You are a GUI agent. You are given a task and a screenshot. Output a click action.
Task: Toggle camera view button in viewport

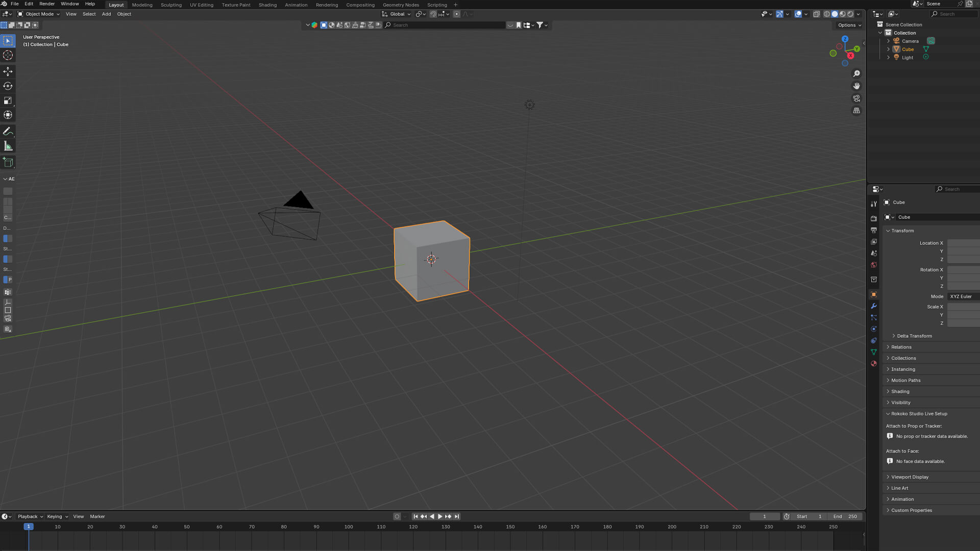856,98
